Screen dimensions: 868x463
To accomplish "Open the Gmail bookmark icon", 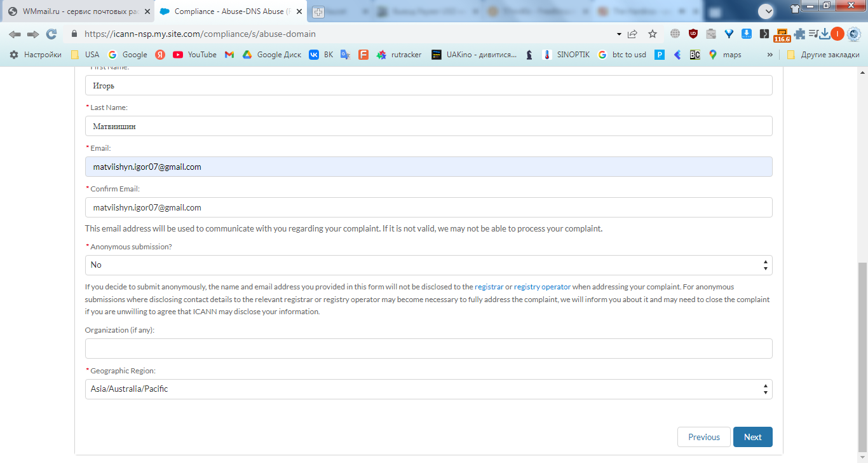I will pos(229,55).
